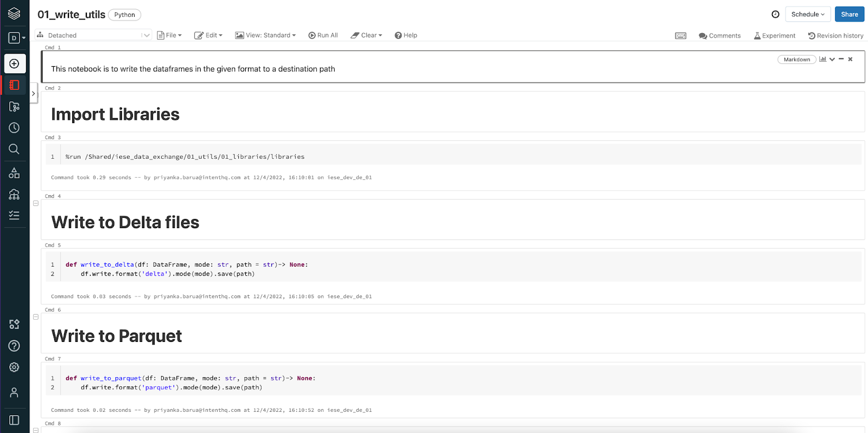Open the Edit menu
868x433 pixels.
[x=208, y=35]
